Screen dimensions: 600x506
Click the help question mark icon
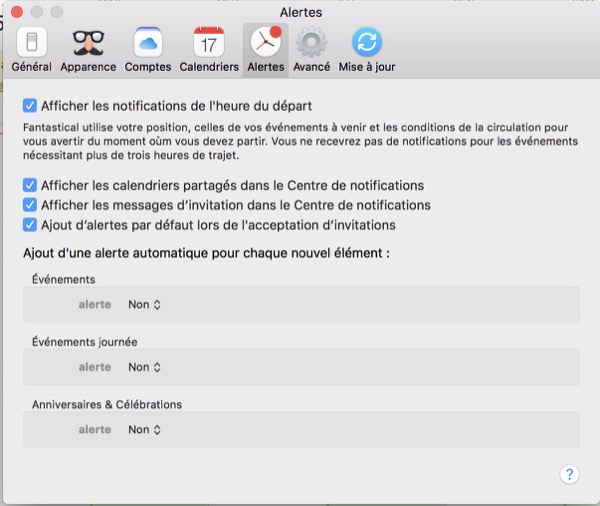coord(569,474)
